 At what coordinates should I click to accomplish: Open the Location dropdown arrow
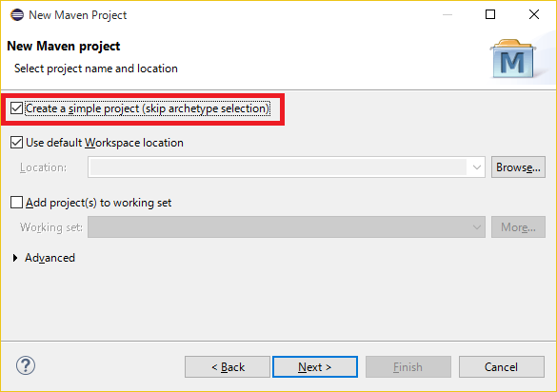pos(477,167)
